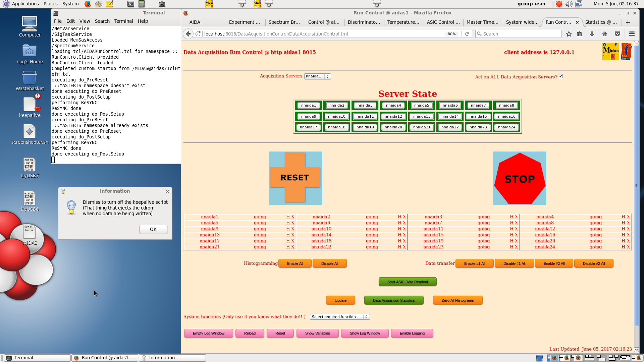Image resolution: width=644 pixels, height=362 pixels.
Task: Switch to Spectrum Browser tab
Action: pos(284,22)
